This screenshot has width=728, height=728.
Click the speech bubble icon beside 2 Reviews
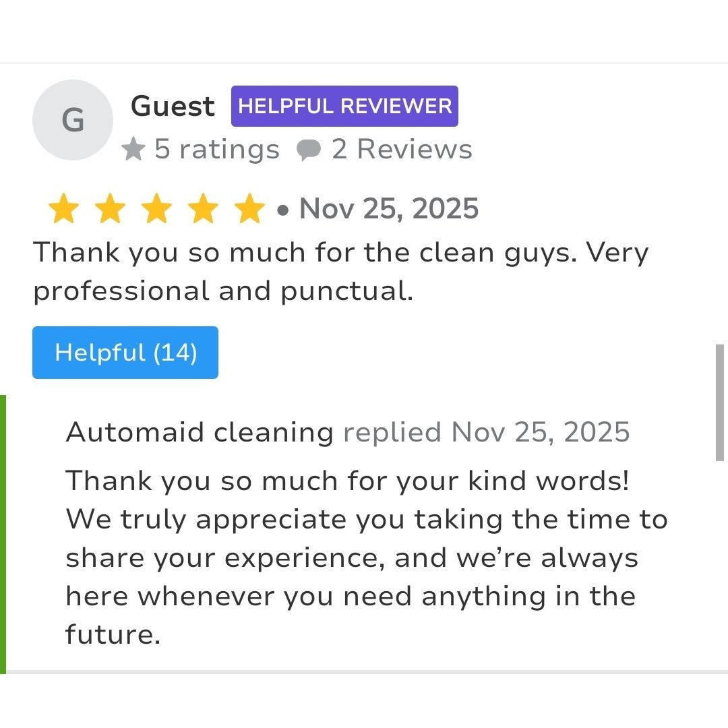[x=308, y=150]
